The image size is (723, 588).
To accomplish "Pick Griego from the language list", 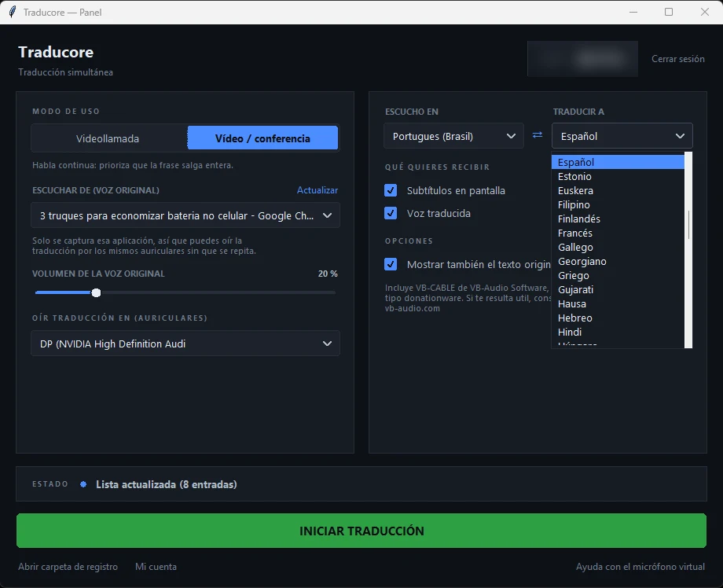I will click(x=618, y=276).
